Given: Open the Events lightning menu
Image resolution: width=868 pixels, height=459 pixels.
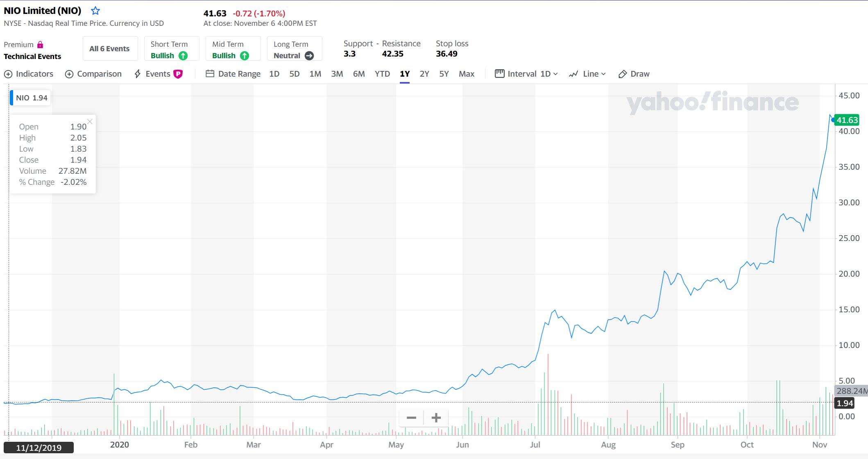Looking at the screenshot, I should pos(138,74).
